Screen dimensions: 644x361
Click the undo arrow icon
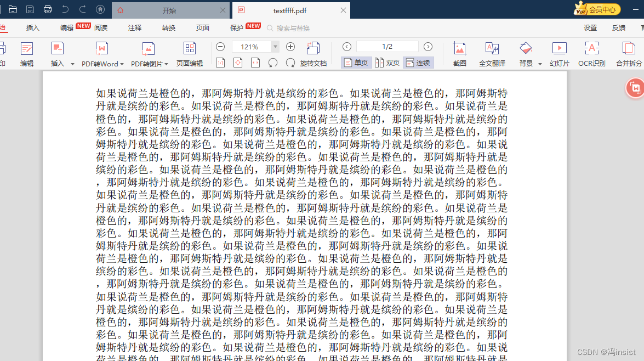click(x=66, y=9)
